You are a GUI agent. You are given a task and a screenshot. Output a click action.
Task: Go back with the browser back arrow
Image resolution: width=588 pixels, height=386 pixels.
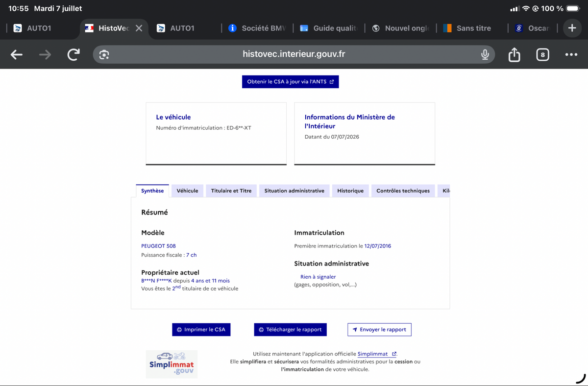(x=17, y=55)
